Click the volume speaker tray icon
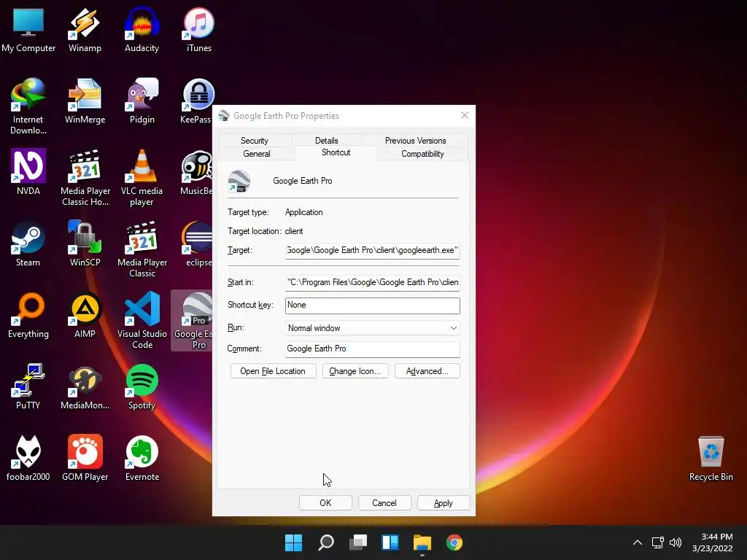Screen dimensions: 747x560 (x=676, y=542)
